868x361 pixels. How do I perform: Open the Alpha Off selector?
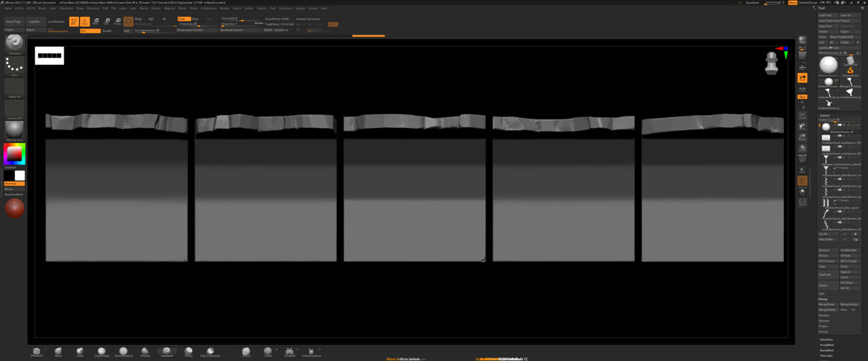click(x=14, y=88)
